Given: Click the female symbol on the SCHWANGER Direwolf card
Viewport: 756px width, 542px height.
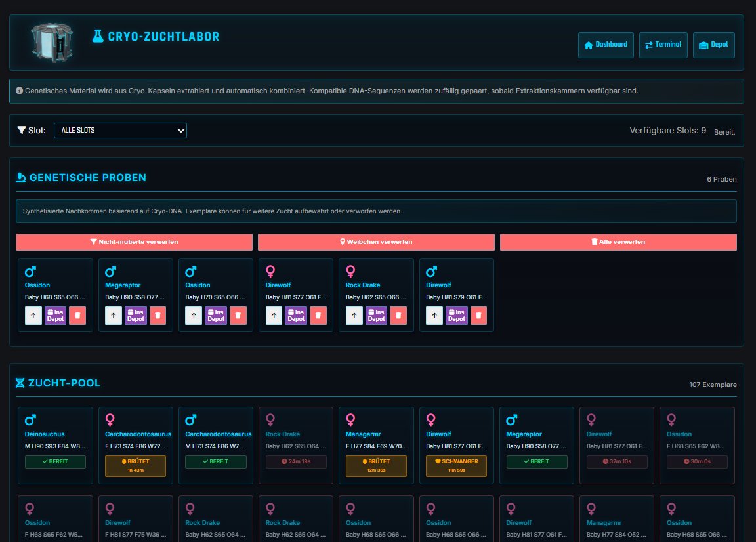Looking at the screenshot, I should [x=431, y=419].
